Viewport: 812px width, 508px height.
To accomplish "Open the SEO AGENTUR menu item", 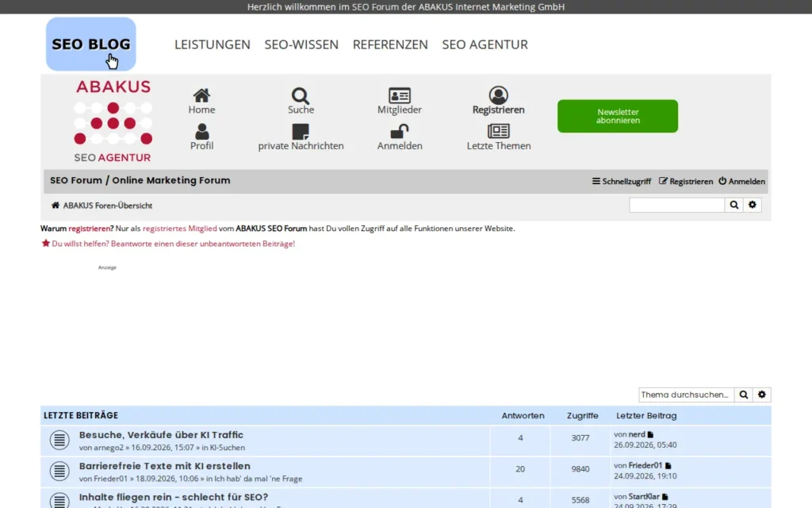I will click(x=485, y=44).
